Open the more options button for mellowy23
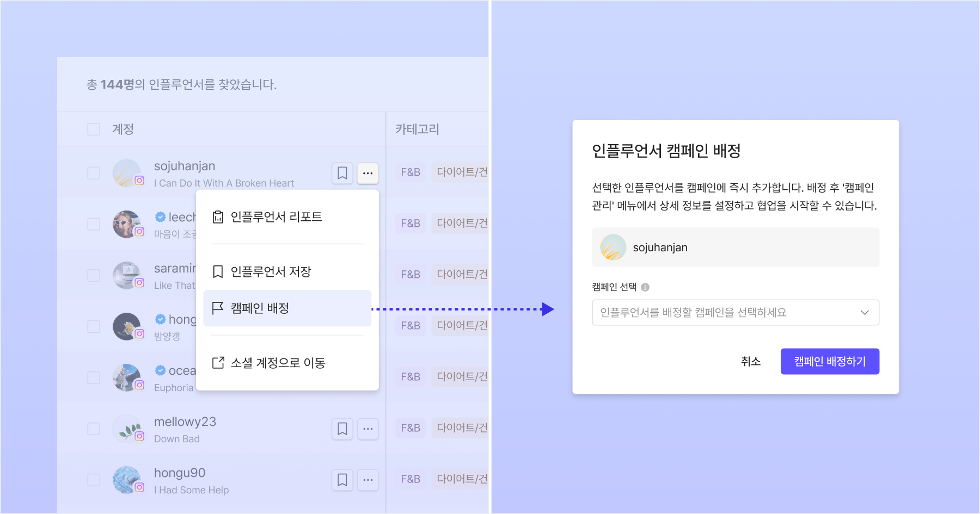 tap(368, 429)
